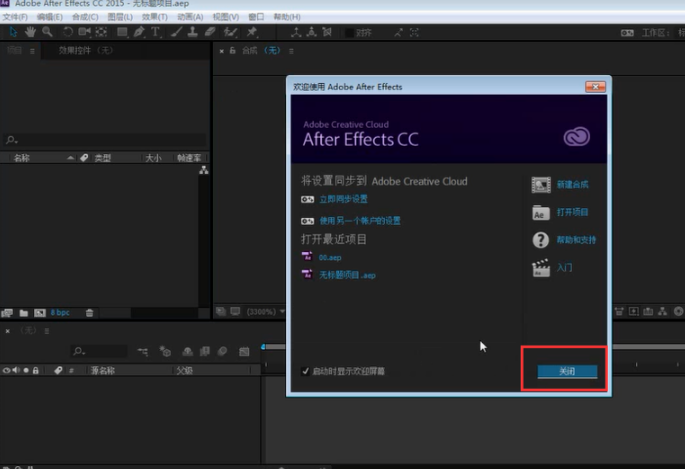Open the 文件(F) menu
The image size is (685, 469).
pos(15,17)
